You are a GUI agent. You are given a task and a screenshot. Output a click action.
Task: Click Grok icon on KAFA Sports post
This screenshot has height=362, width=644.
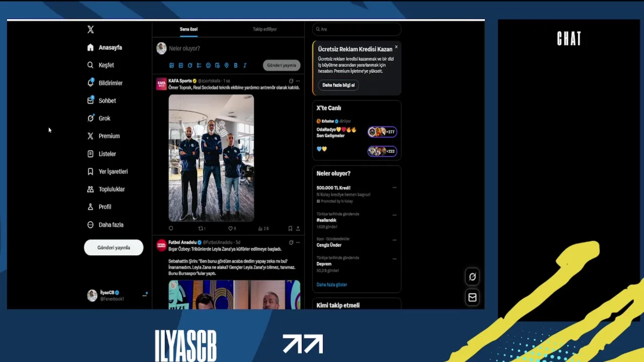click(291, 81)
